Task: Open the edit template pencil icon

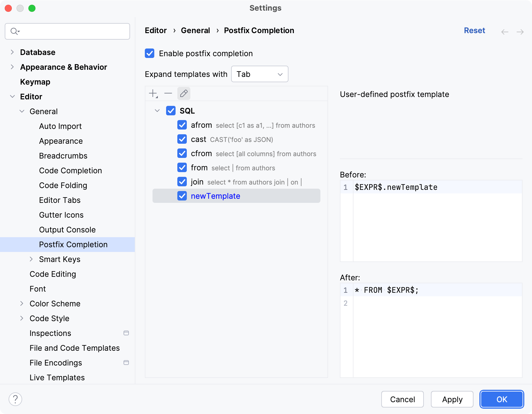Action: (184, 93)
